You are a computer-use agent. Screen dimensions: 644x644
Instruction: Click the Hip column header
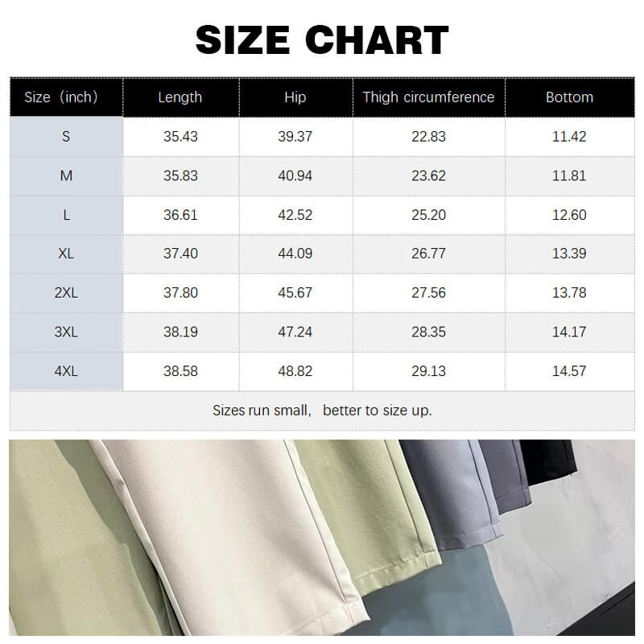295,97
